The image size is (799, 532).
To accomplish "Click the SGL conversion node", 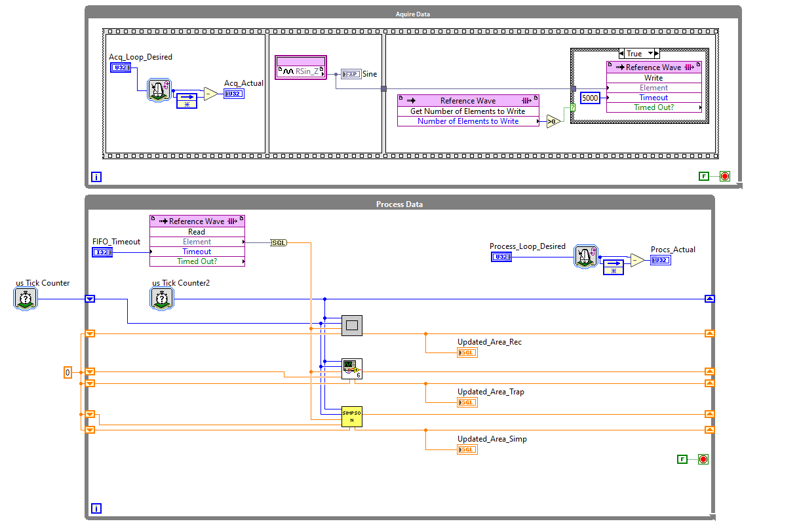I will click(x=279, y=242).
